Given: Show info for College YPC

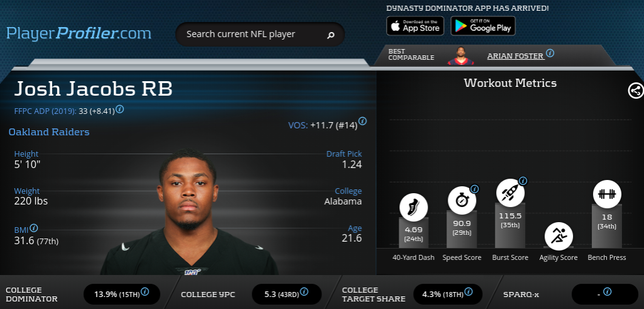Looking at the screenshot, I should [x=304, y=292].
